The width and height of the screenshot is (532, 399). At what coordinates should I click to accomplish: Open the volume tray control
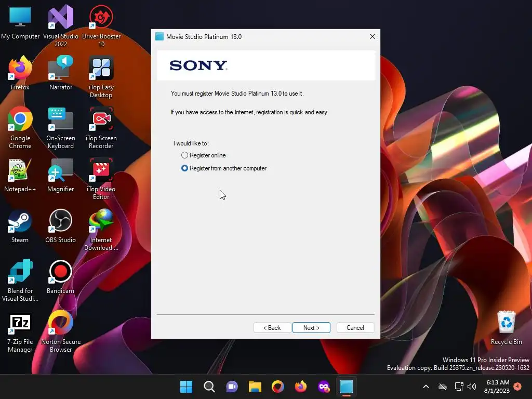tap(472, 387)
